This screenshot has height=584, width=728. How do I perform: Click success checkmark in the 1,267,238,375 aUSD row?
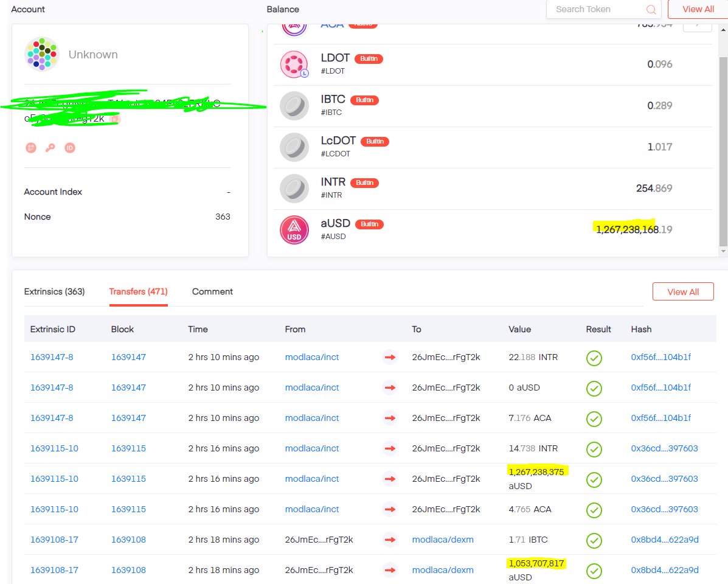[x=594, y=479]
